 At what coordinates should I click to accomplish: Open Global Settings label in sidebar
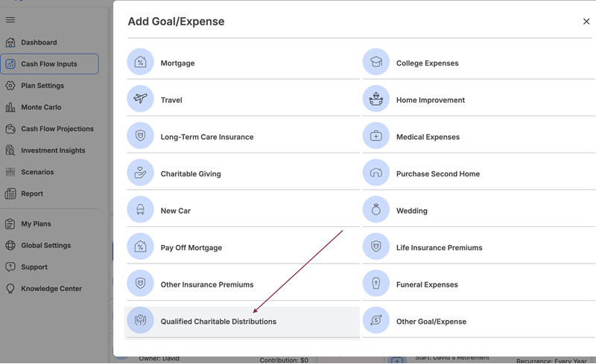tap(46, 246)
